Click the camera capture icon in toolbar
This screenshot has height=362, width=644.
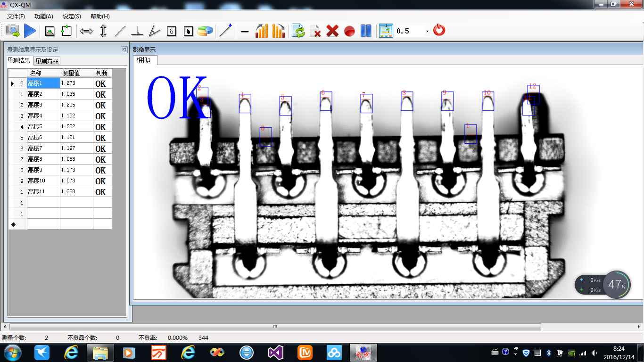[x=13, y=31]
